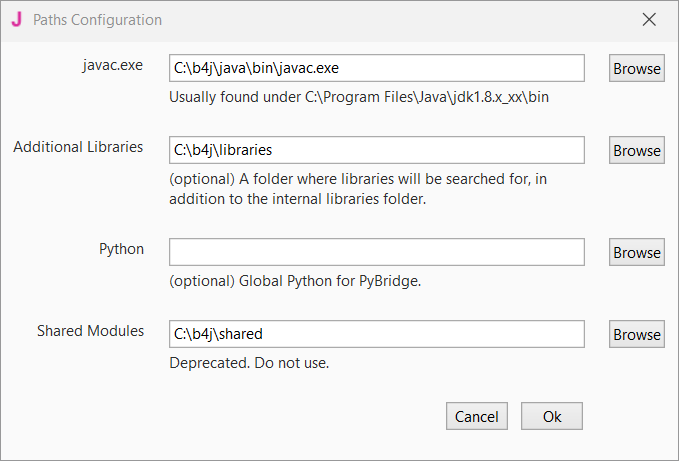Screen dimensions: 679x461
Task: Browse for the global Python path
Action: (637, 253)
